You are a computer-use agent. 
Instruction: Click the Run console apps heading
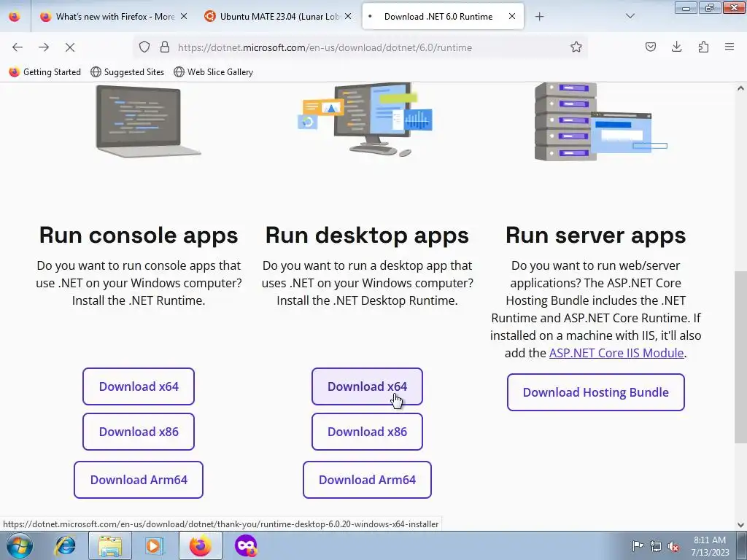point(139,236)
